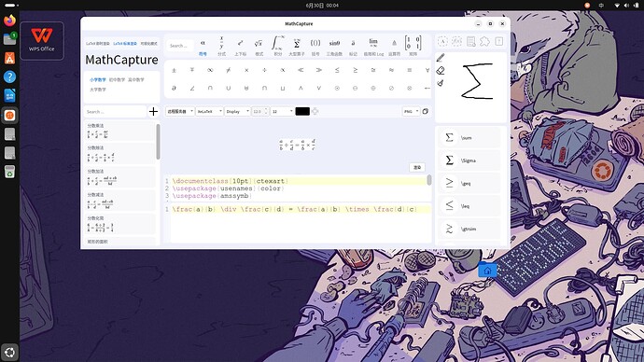Choose the \Sigma recognition result
The width and height of the screenshot is (644, 362).
(x=469, y=160)
